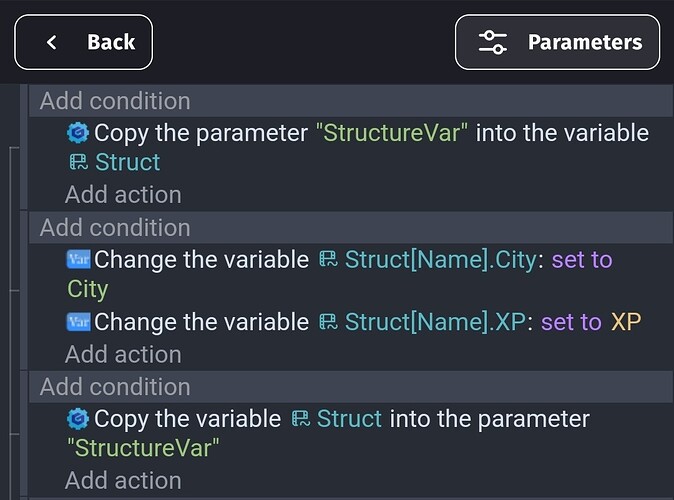674x500 pixels.
Task: Click 'Add action' below the Struct variable line
Action: pyautogui.click(x=123, y=194)
